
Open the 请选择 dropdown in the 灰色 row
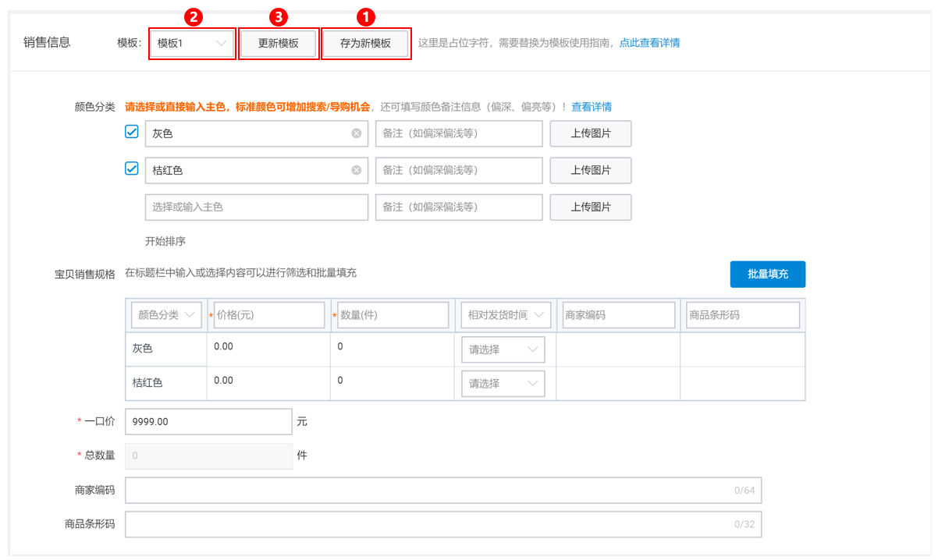pyautogui.click(x=503, y=349)
